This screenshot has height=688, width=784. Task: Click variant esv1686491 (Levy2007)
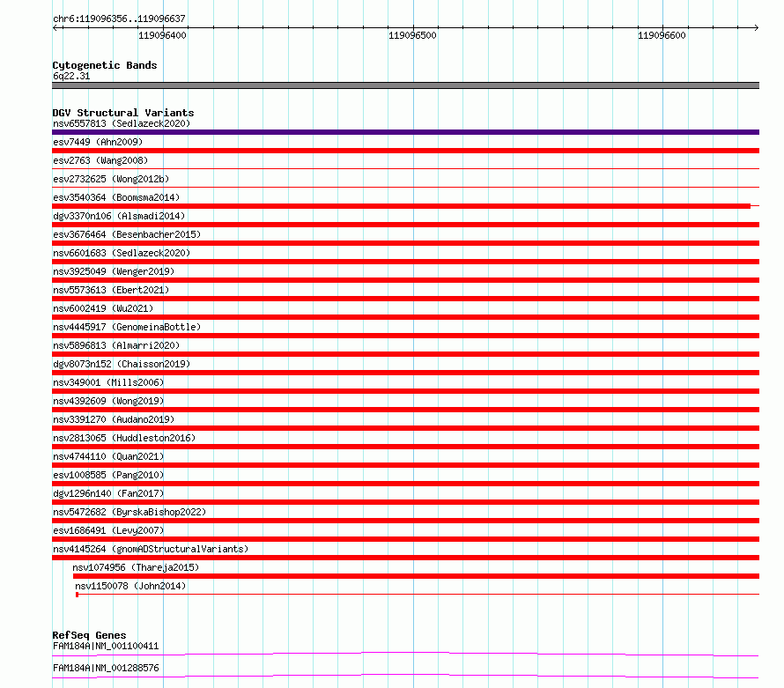[x=108, y=530]
